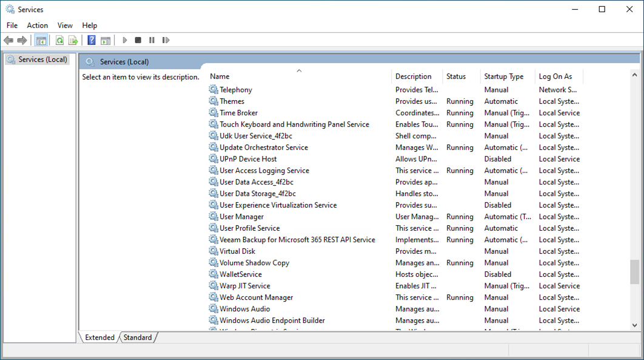Click 'Hosts objec...' description of WalletService
The width and height of the screenshot is (644, 360).
(417, 274)
